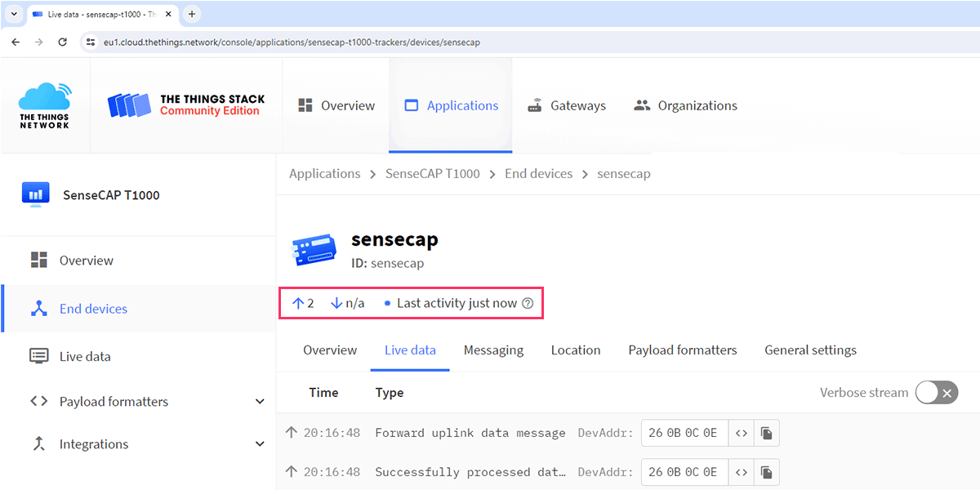Click the Integrations merge icon in sidebar
This screenshot has height=490, width=980.
[38, 443]
